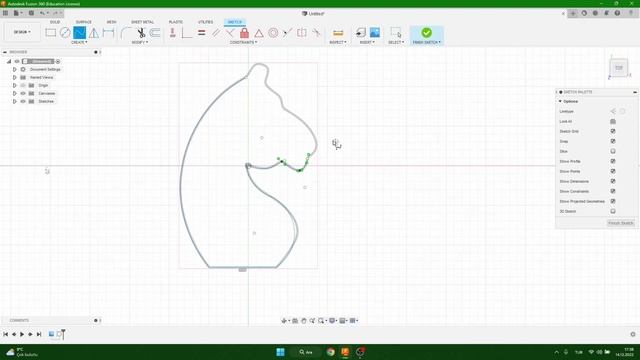Apply Horizontal/Vertical constraint
The height and width of the screenshot is (360, 640).
coord(173,33)
